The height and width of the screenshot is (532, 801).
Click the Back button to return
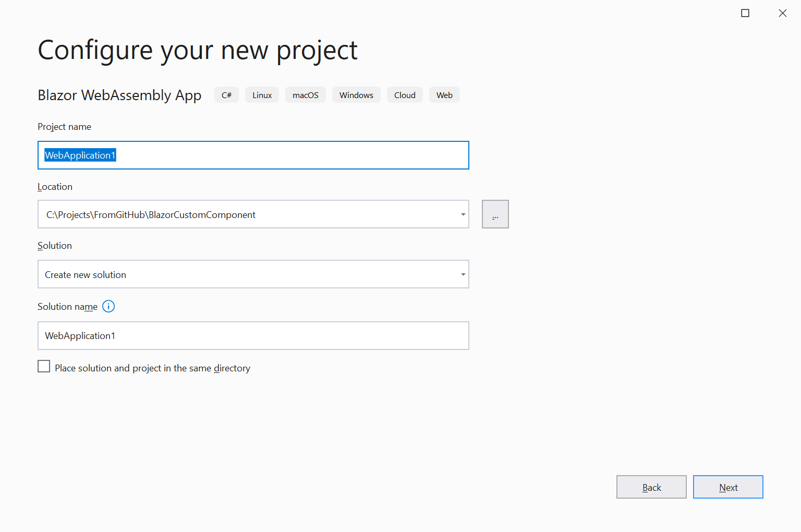pos(651,487)
